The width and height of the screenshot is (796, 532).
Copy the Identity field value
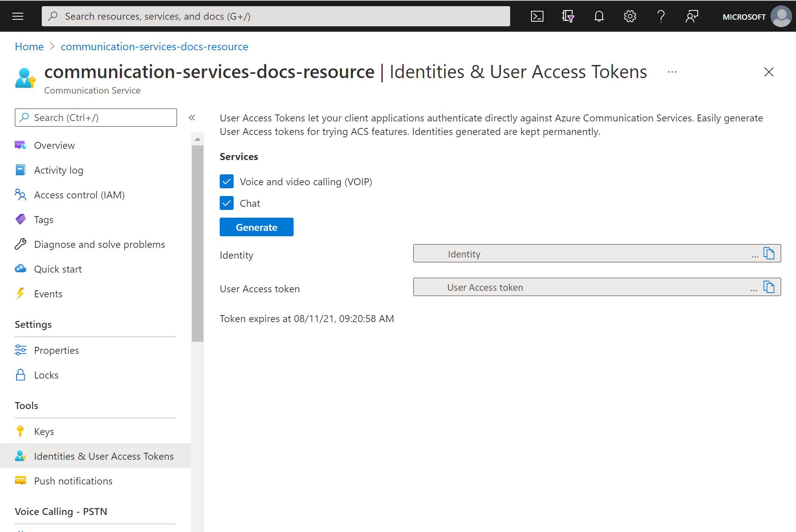tap(770, 254)
